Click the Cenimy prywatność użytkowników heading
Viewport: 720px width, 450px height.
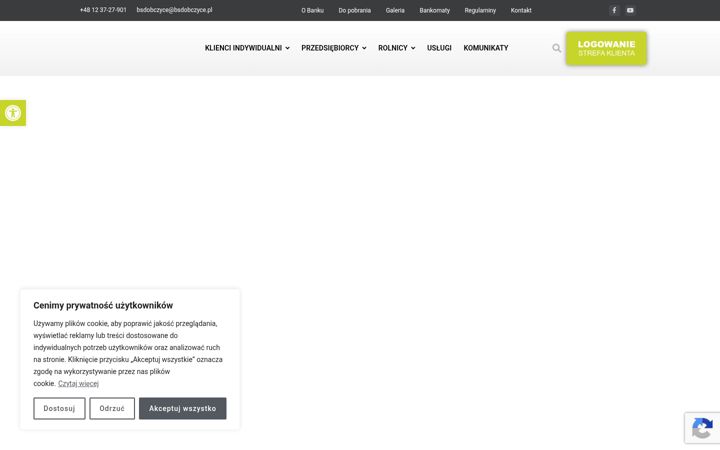coord(103,305)
